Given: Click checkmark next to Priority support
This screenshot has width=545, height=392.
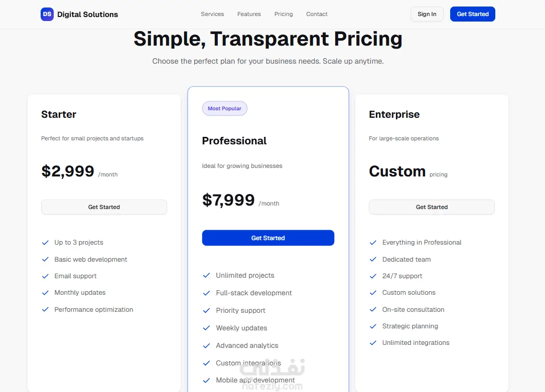Looking at the screenshot, I should coord(206,310).
